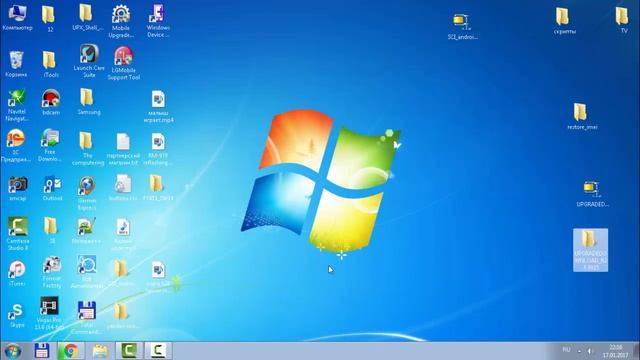The height and width of the screenshot is (360, 640).
Task: Open Google Chrome from the taskbar
Action: [71, 351]
